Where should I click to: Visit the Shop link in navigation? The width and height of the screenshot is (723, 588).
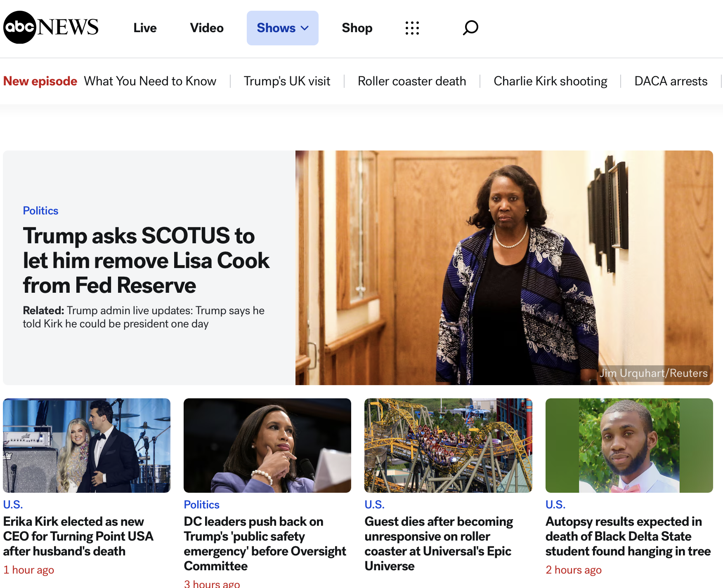357,28
